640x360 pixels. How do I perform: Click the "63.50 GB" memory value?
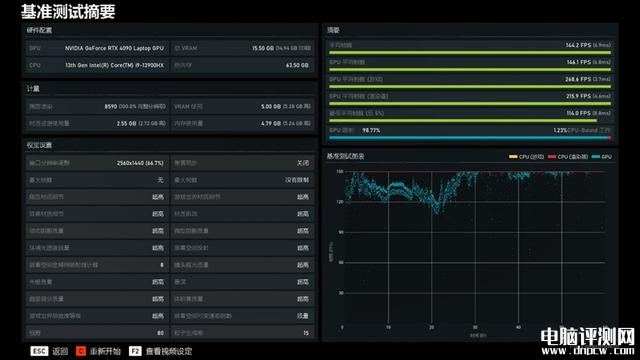[x=297, y=65]
